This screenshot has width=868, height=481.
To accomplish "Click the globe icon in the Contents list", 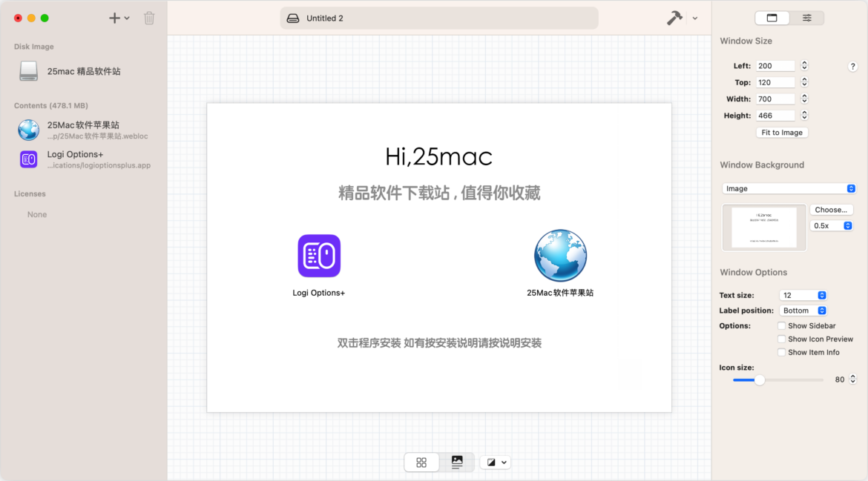I will tap(29, 130).
